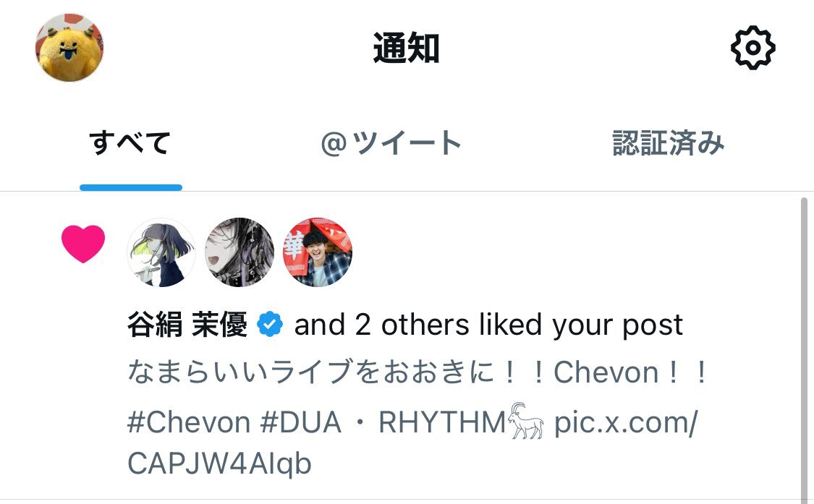
Task: Open the pic.x.com image link
Action: pos(626,422)
